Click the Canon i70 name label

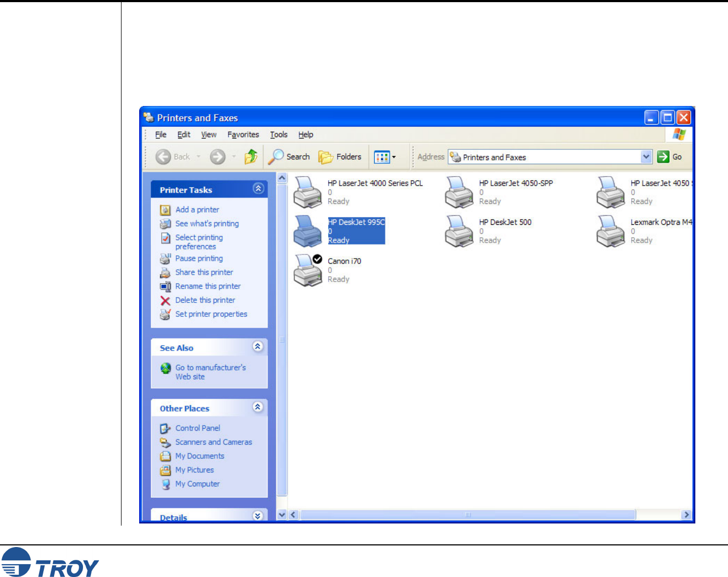click(x=344, y=261)
